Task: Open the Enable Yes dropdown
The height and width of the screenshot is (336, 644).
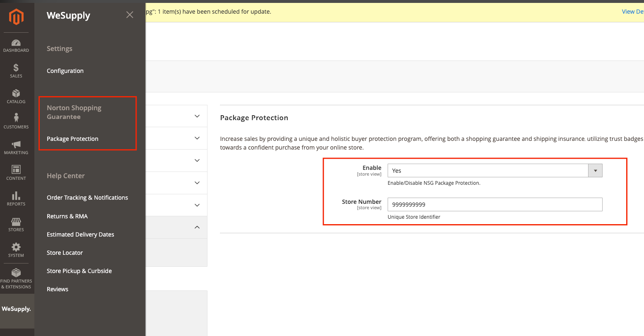Action: [494, 171]
